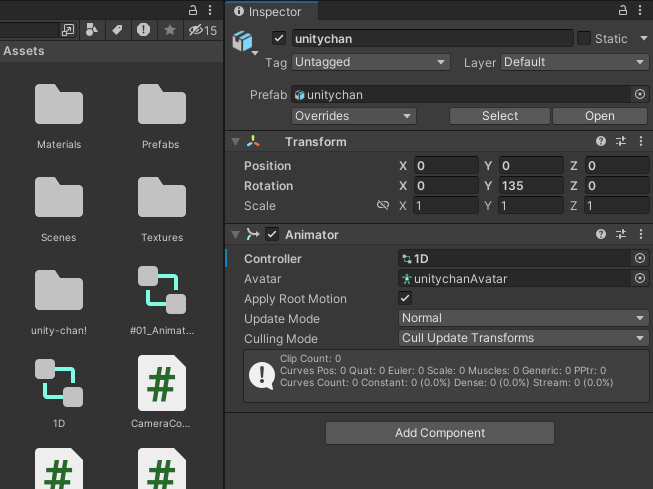653x489 pixels.
Task: Enable the Static checkbox
Action: tap(584, 38)
